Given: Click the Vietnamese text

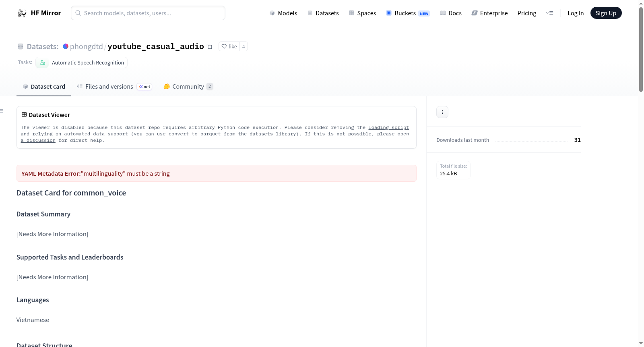Looking at the screenshot, I should pos(33,320).
